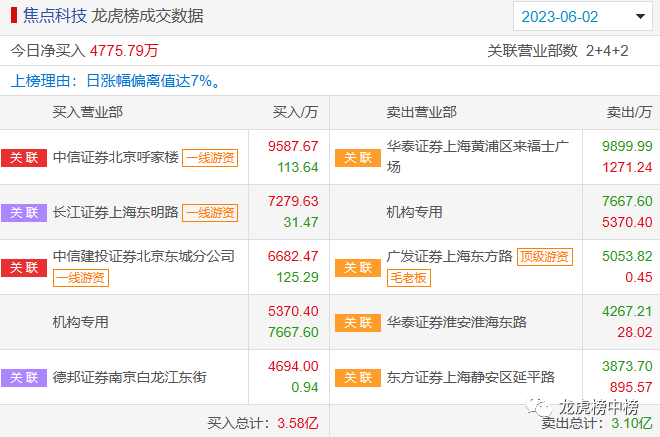Click the net buy value 4775.79万

coord(124,51)
